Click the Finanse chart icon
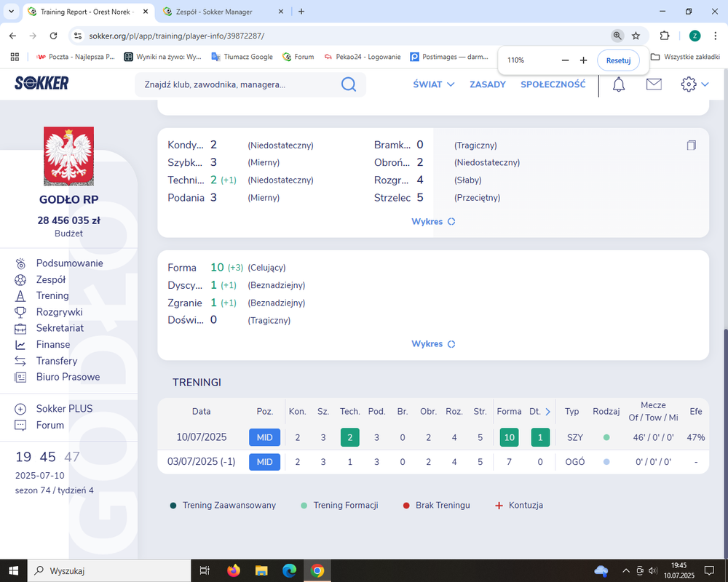728x582 pixels. pos(20,345)
